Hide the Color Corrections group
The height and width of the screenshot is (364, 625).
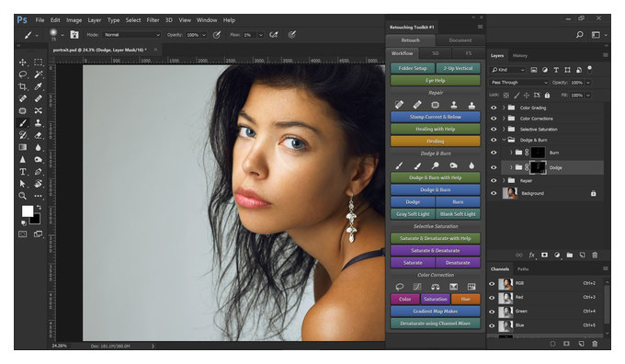(x=494, y=119)
